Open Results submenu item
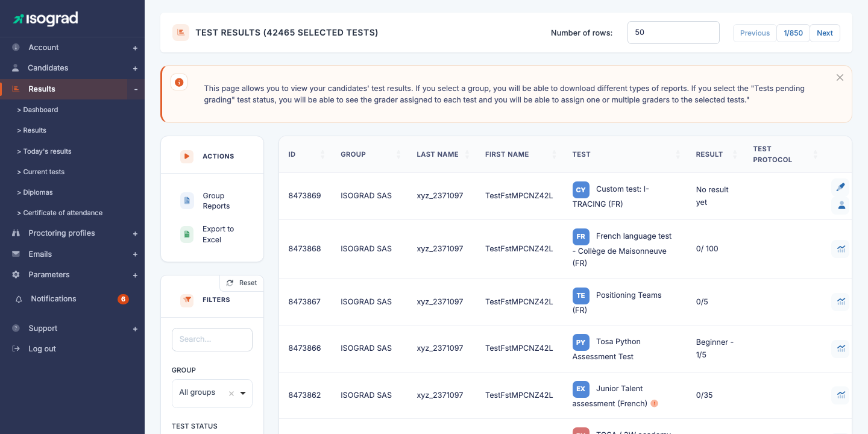Screen dimensions: 868x434 31,130
